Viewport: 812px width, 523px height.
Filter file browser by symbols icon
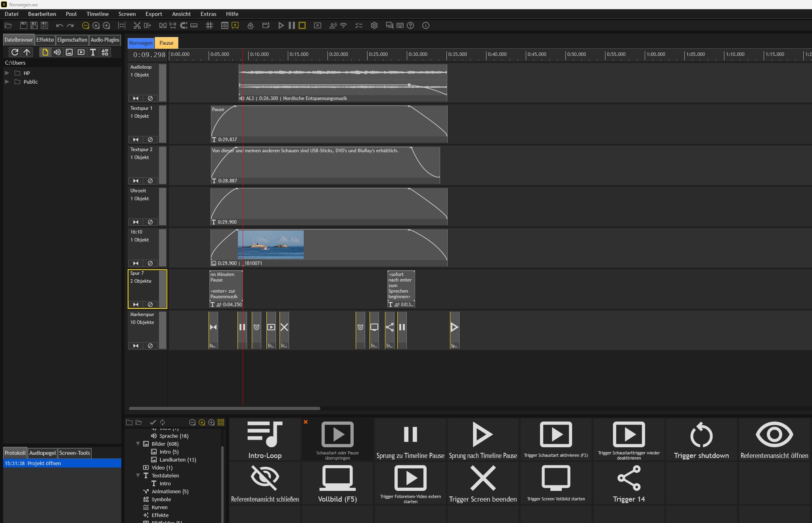105,52
